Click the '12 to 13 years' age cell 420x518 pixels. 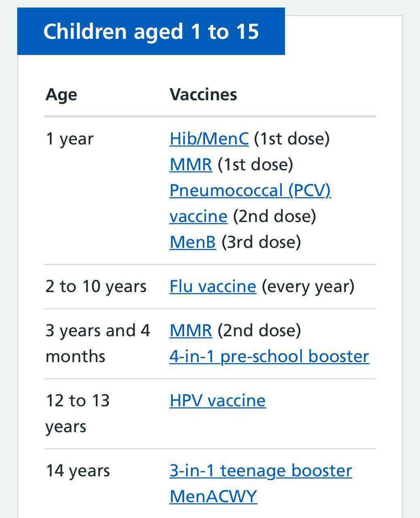[x=77, y=413]
